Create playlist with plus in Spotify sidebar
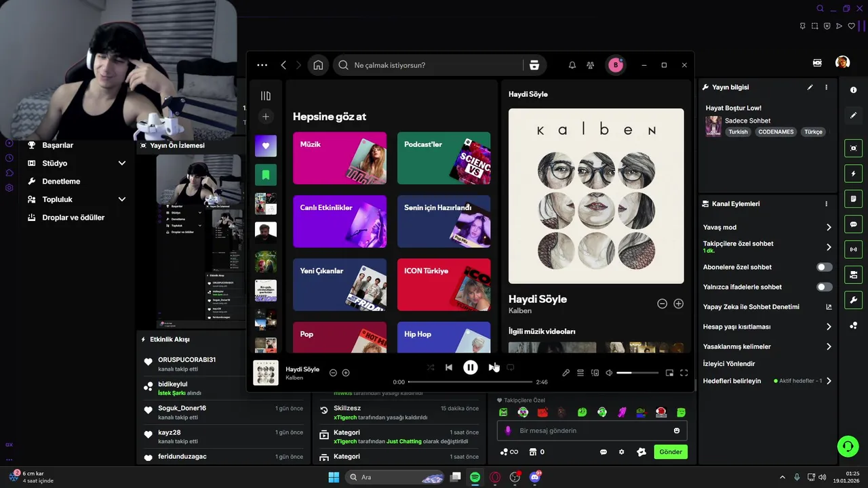The width and height of the screenshot is (868, 488). point(266,117)
